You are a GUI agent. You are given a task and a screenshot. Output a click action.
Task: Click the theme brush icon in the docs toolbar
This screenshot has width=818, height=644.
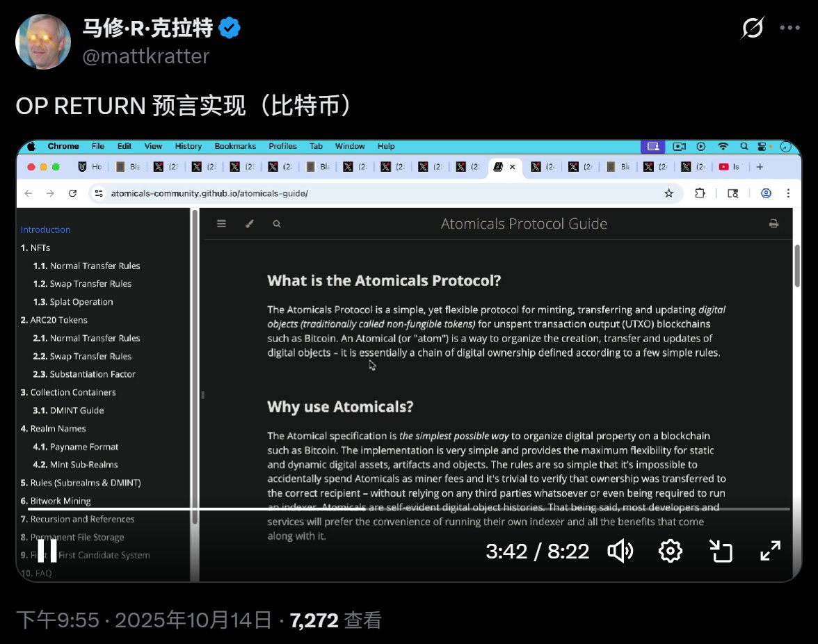click(250, 224)
